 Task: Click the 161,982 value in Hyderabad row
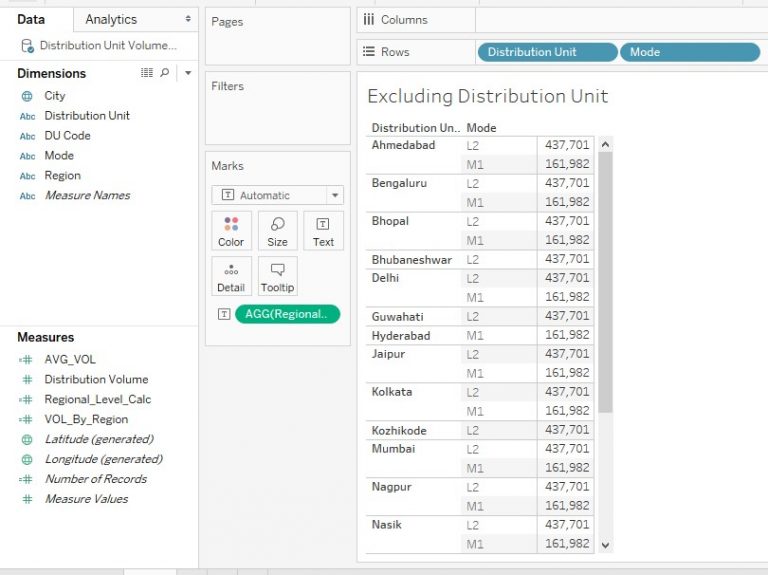click(567, 335)
